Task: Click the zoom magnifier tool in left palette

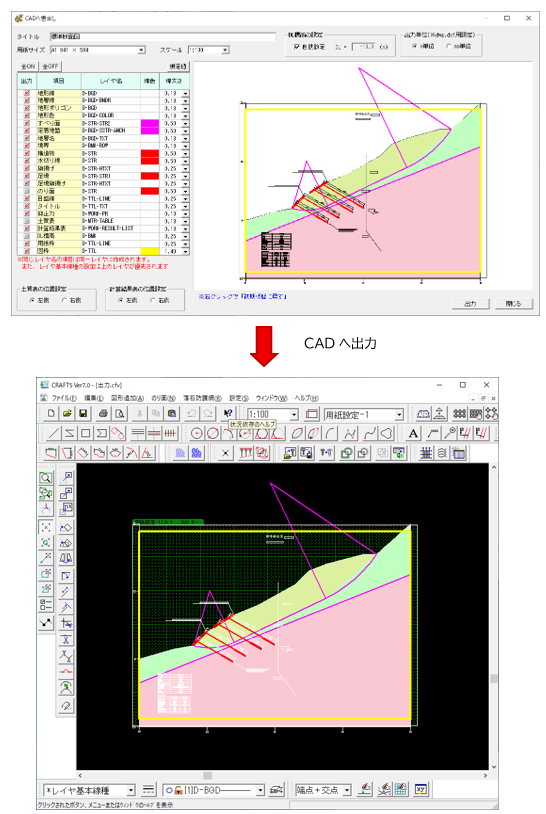Action: pos(46,478)
